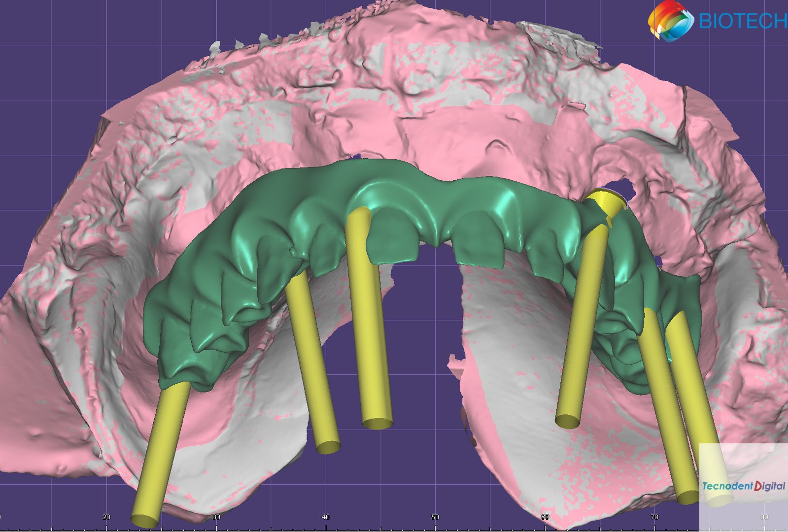Select the leftmost yellow screw channel cylinder
This screenshot has height=532, width=788.
(x=160, y=454)
